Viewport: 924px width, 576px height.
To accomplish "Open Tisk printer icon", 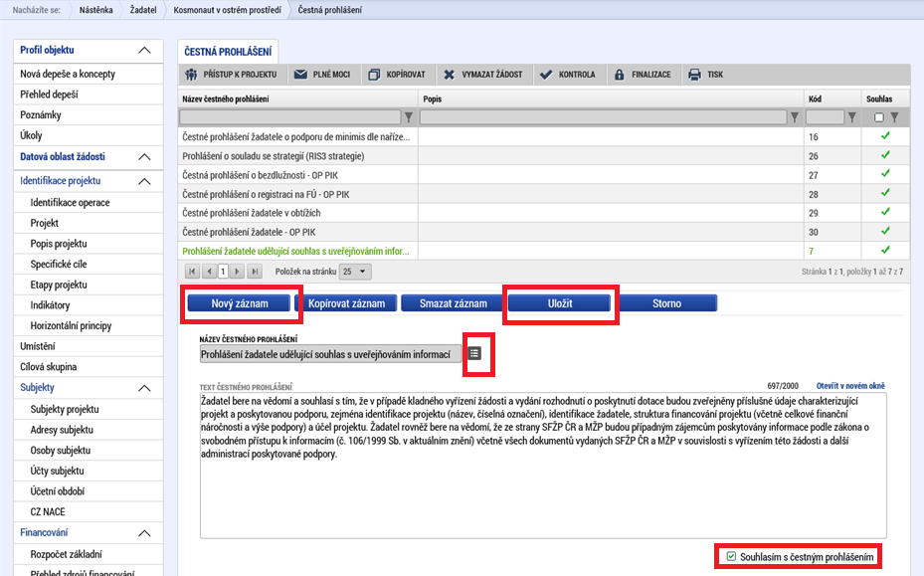I will point(695,75).
